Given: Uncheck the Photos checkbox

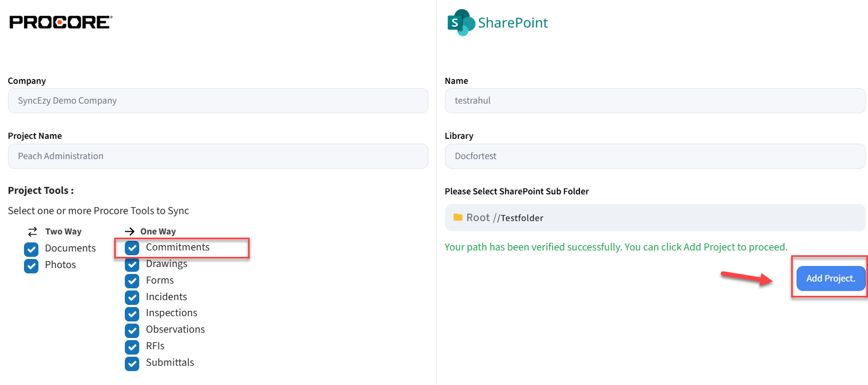Looking at the screenshot, I should (x=31, y=265).
